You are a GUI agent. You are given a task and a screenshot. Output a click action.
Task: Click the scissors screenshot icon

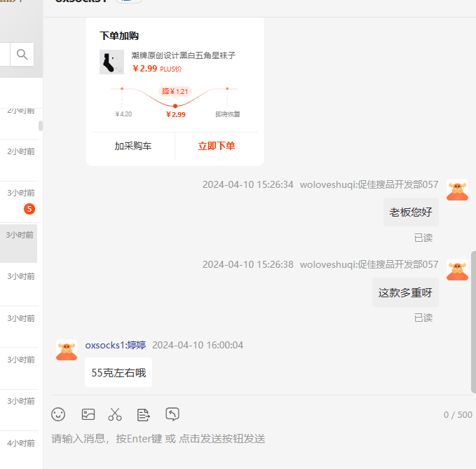[x=115, y=414]
